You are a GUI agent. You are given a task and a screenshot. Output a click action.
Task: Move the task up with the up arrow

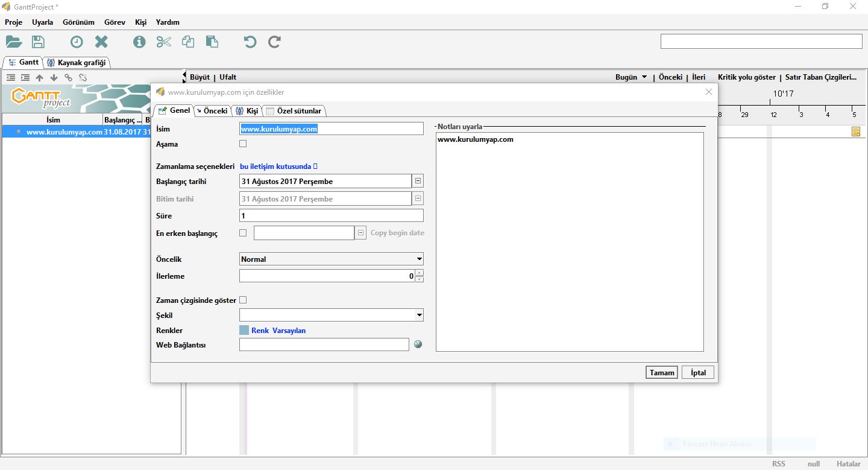(x=40, y=77)
